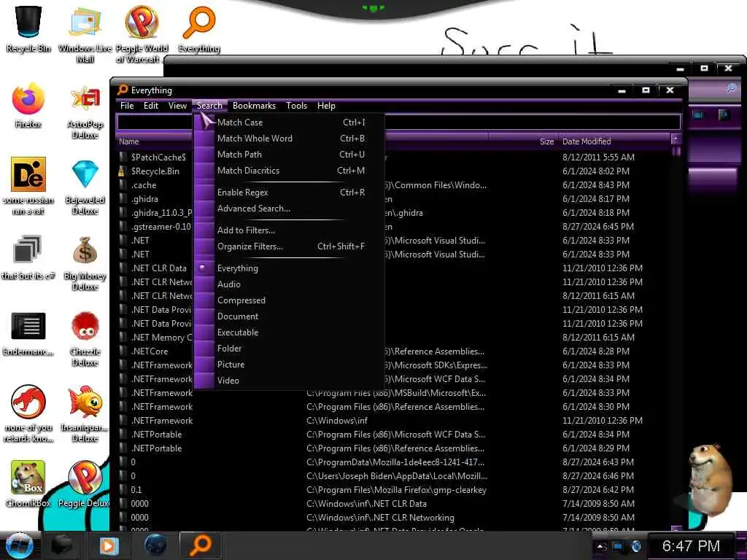Select the Everything filter radio item
This screenshot has width=747, height=560.
[x=290, y=268]
